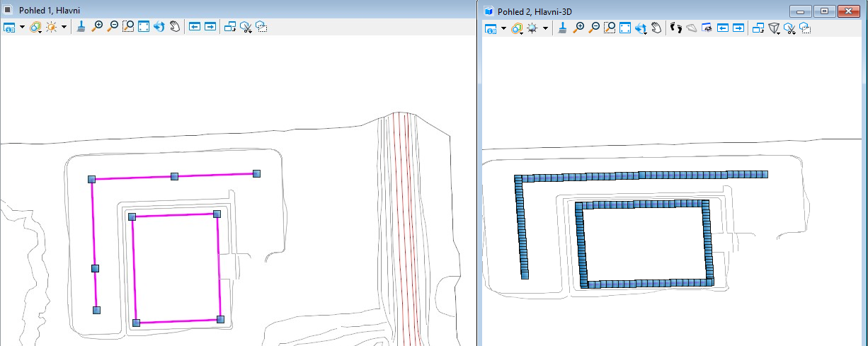Activate Window Area tool in Pohled 1
868x346 pixels.
[128, 27]
